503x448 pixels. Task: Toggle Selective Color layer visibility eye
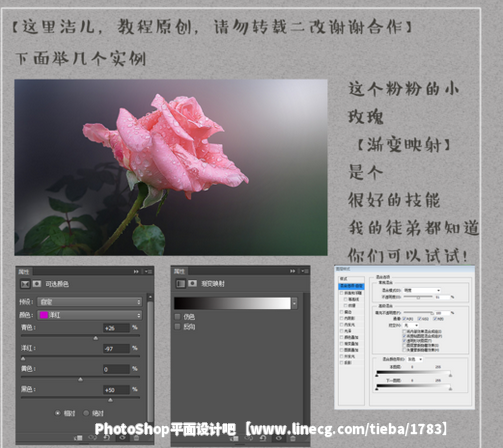(122, 438)
